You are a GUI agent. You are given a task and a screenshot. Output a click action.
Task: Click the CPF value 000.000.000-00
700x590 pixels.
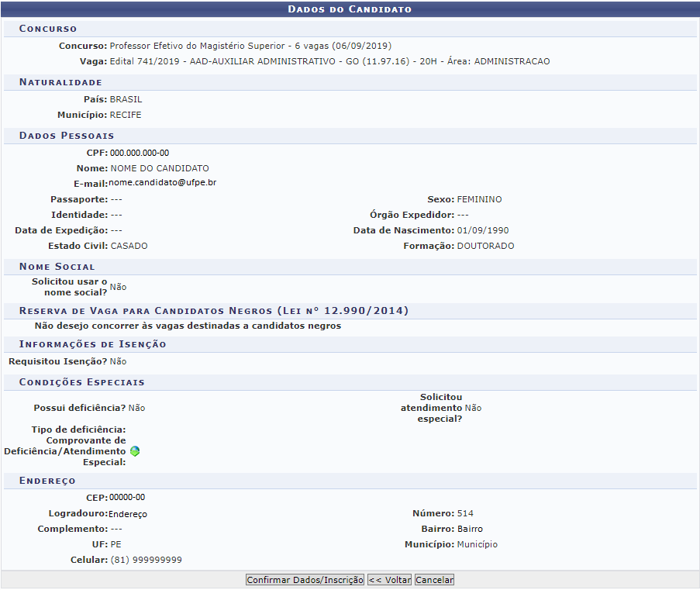point(140,154)
